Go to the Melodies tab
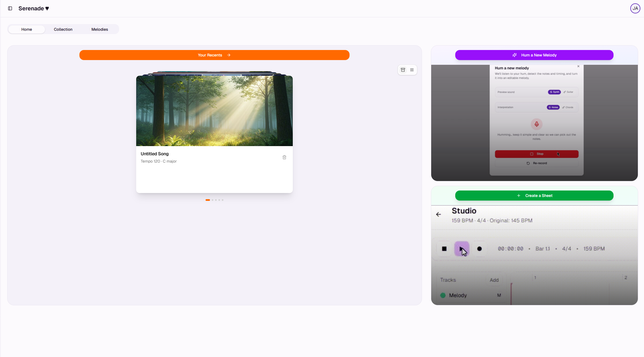The width and height of the screenshot is (644, 357). [x=100, y=29]
